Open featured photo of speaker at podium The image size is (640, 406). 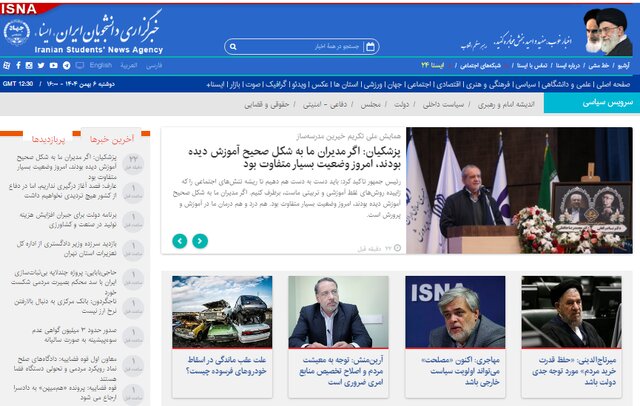point(519,191)
